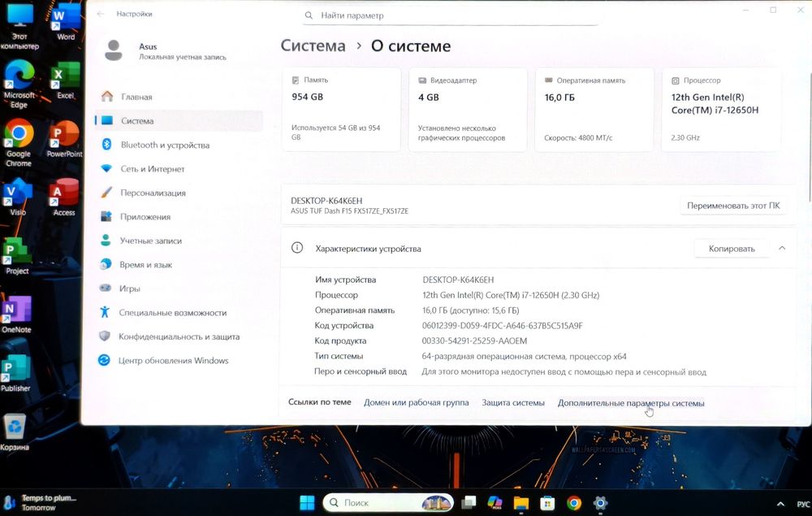Click Найти параметр search field

451,15
